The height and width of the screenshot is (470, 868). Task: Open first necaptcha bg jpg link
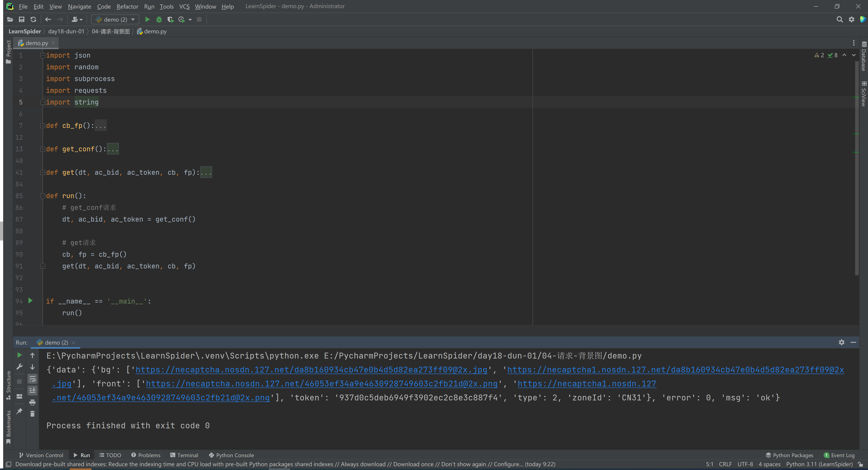[x=311, y=370]
